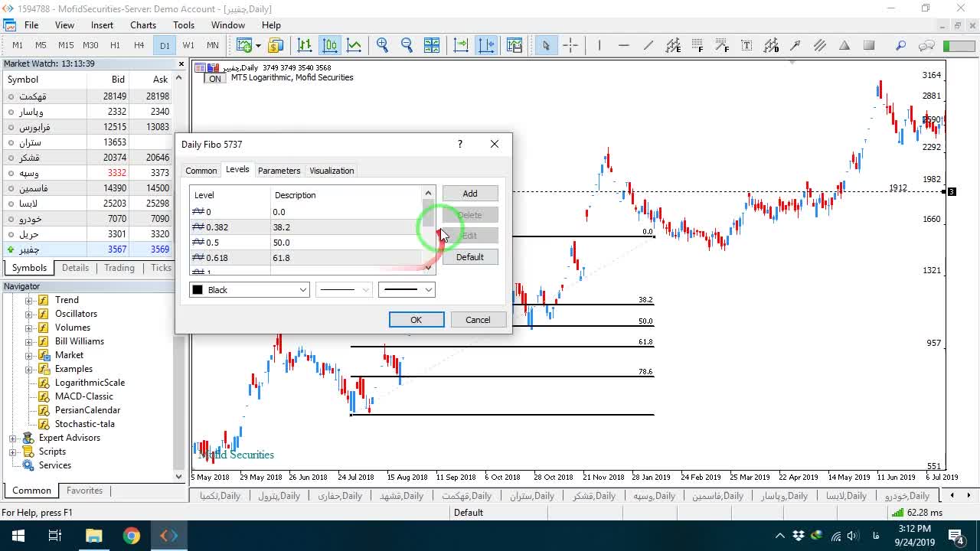Open the line width dropdown

pos(407,290)
